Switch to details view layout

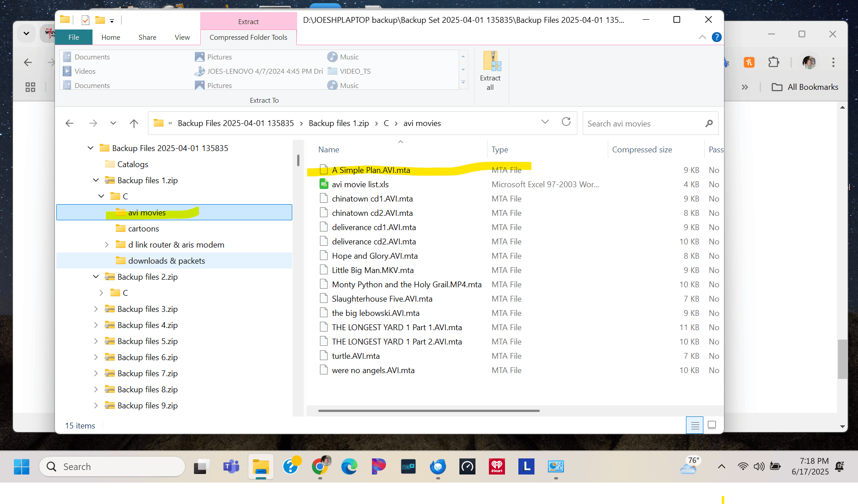point(694,425)
